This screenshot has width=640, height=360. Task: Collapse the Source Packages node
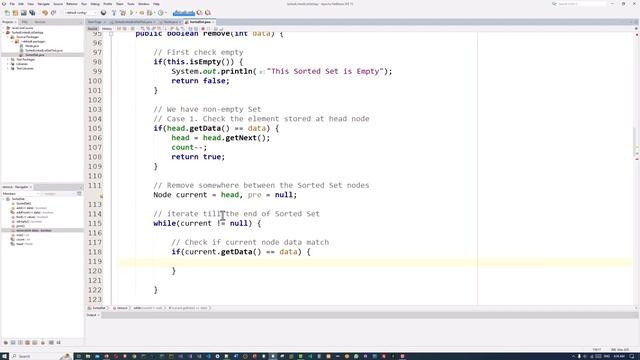coord(8,37)
